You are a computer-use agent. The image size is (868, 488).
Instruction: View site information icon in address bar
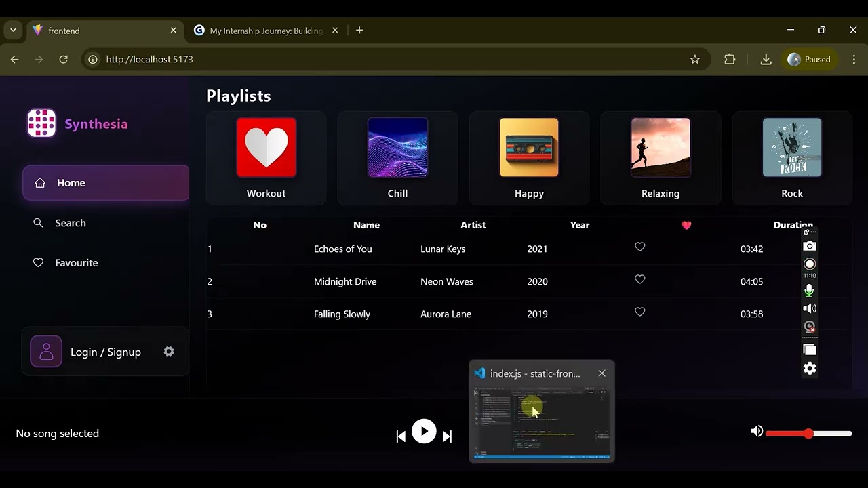tap(93, 60)
